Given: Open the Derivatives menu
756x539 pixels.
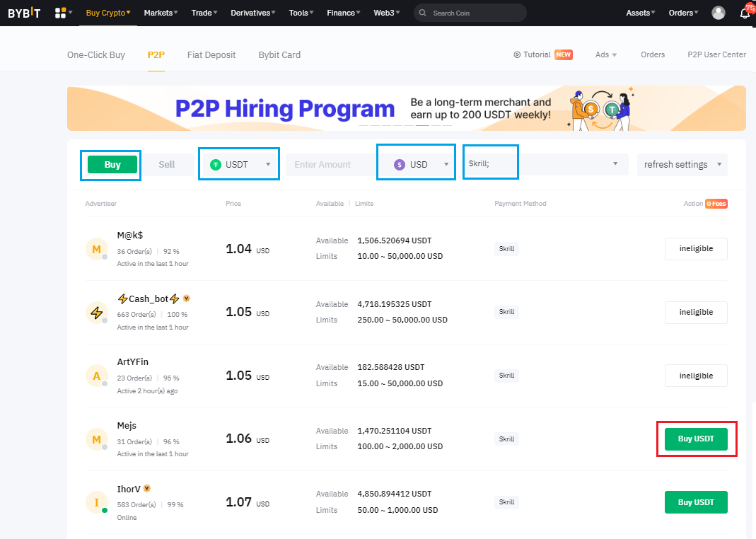Looking at the screenshot, I should tap(252, 13).
